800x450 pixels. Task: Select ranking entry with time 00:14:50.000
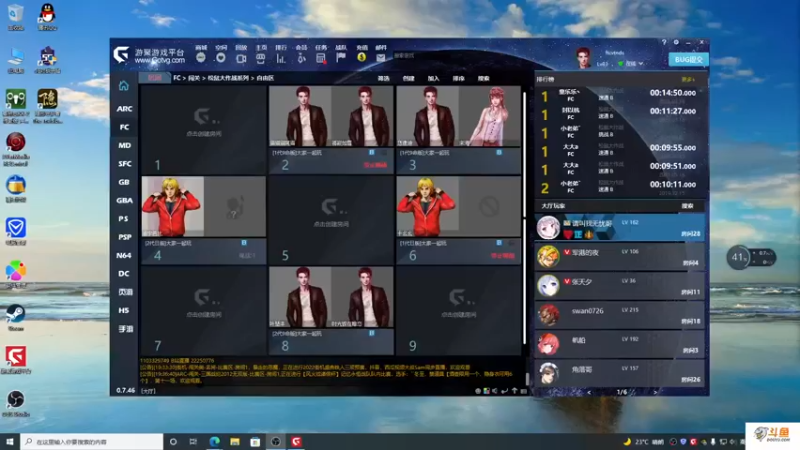(x=620, y=94)
